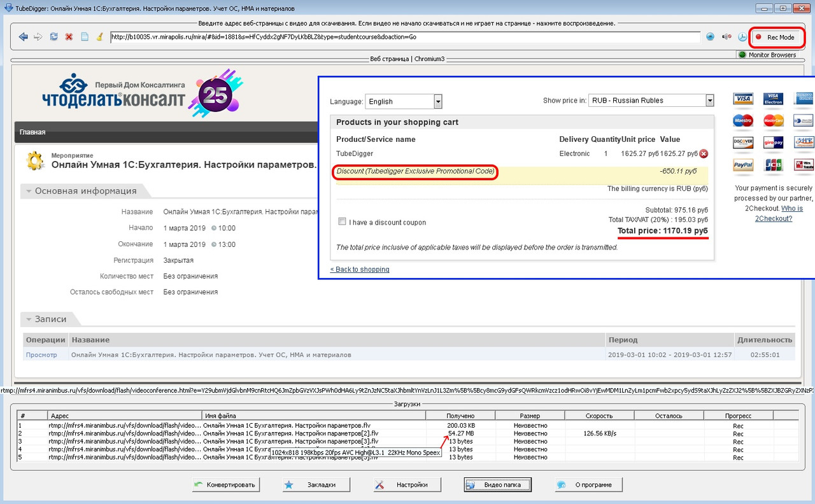Enable Rec Mode
815x504 pixels.
tap(776, 38)
